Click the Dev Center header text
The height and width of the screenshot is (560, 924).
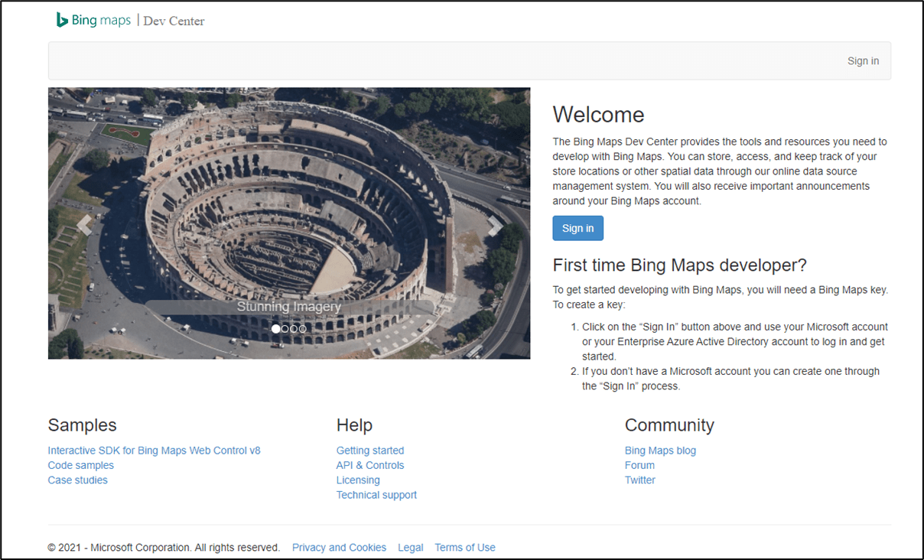174,21
